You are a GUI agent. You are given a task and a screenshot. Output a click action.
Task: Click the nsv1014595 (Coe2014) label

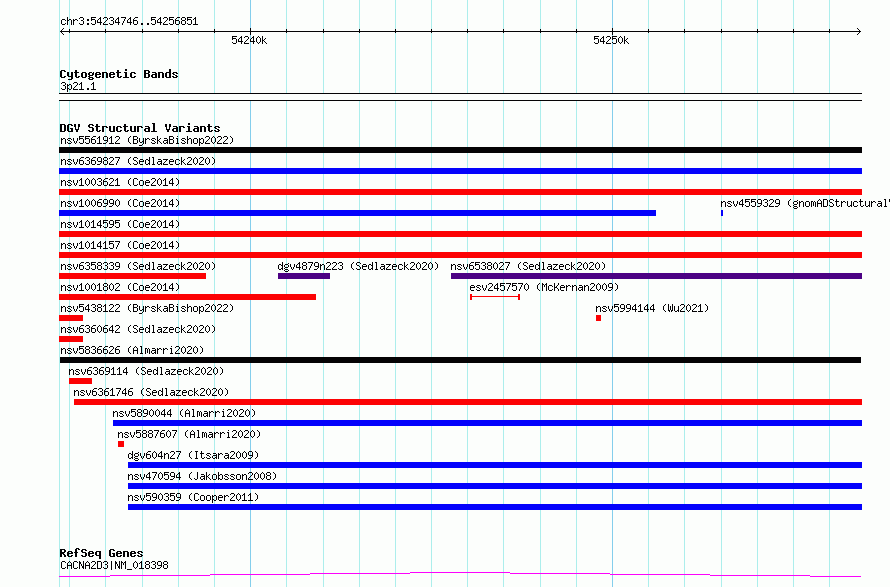tap(120, 224)
